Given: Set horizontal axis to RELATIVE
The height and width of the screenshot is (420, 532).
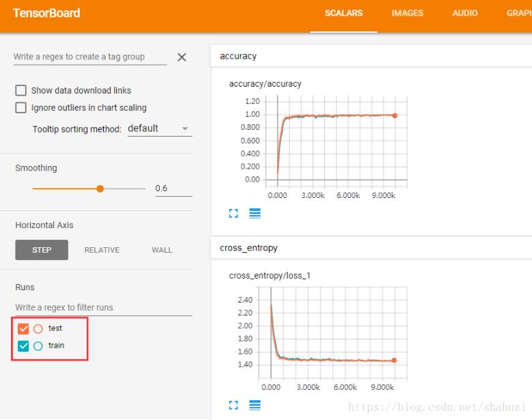Looking at the screenshot, I should point(102,250).
